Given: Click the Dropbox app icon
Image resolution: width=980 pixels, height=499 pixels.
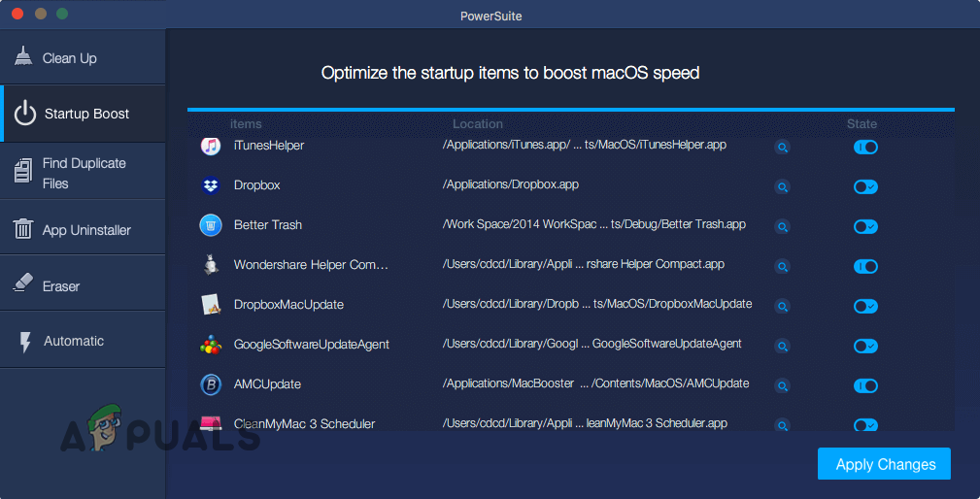Looking at the screenshot, I should click(x=211, y=185).
